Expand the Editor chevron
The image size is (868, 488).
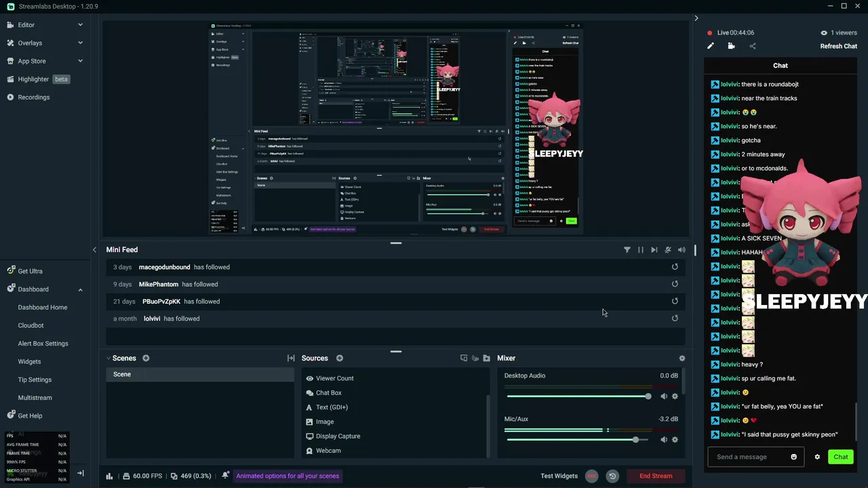point(80,24)
